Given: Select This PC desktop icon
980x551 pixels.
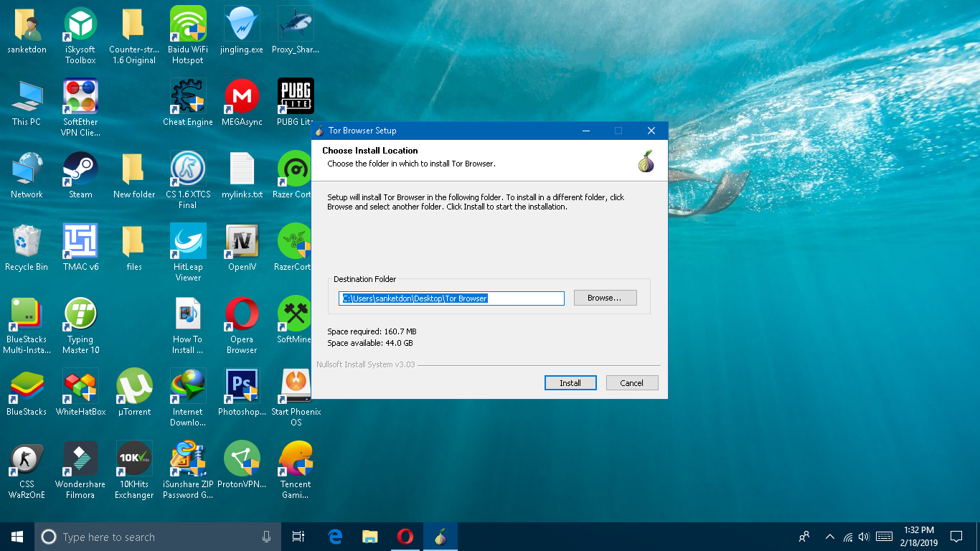Looking at the screenshot, I should 27,97.
